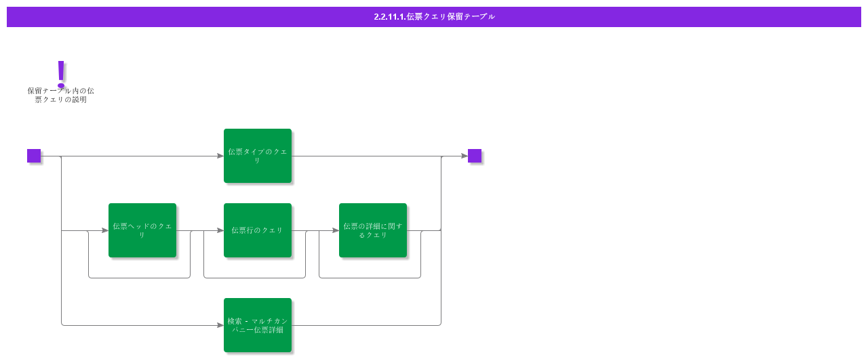Open the 伝票ヘッドのクエリ process box
This screenshot has width=868, height=359.
point(142,230)
